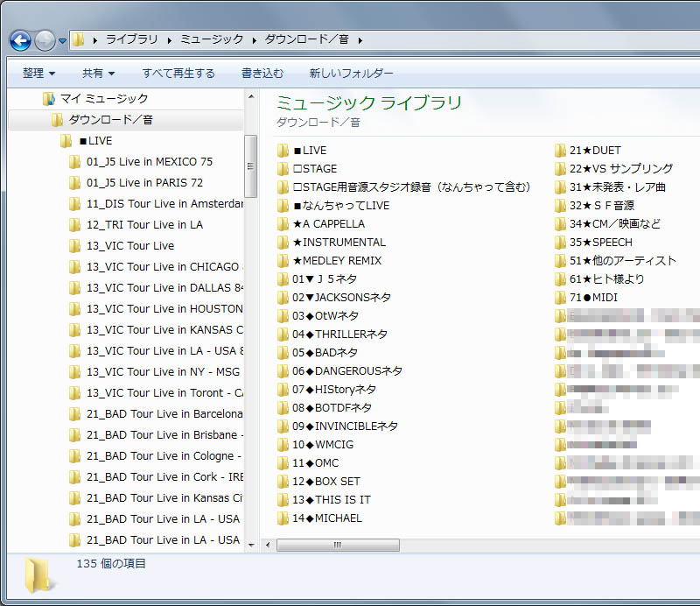Click folder icon of ■なんちゃってLIVE
The image size is (700, 606).
[x=283, y=206]
